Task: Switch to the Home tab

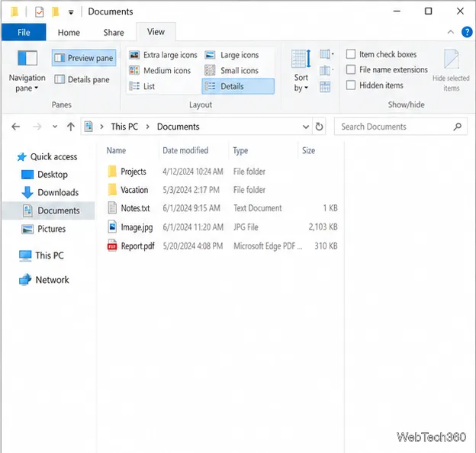Action: pyautogui.click(x=69, y=32)
